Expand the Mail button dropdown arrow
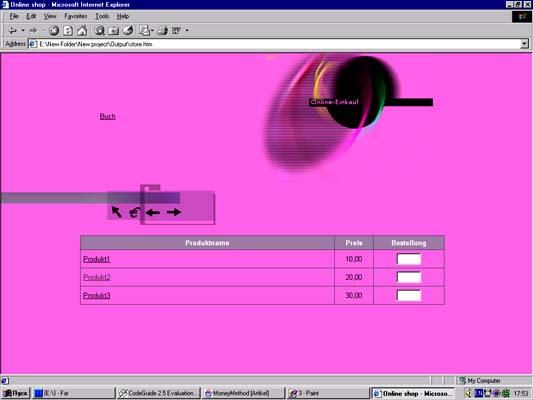This screenshot has width=533, height=400. [152, 31]
